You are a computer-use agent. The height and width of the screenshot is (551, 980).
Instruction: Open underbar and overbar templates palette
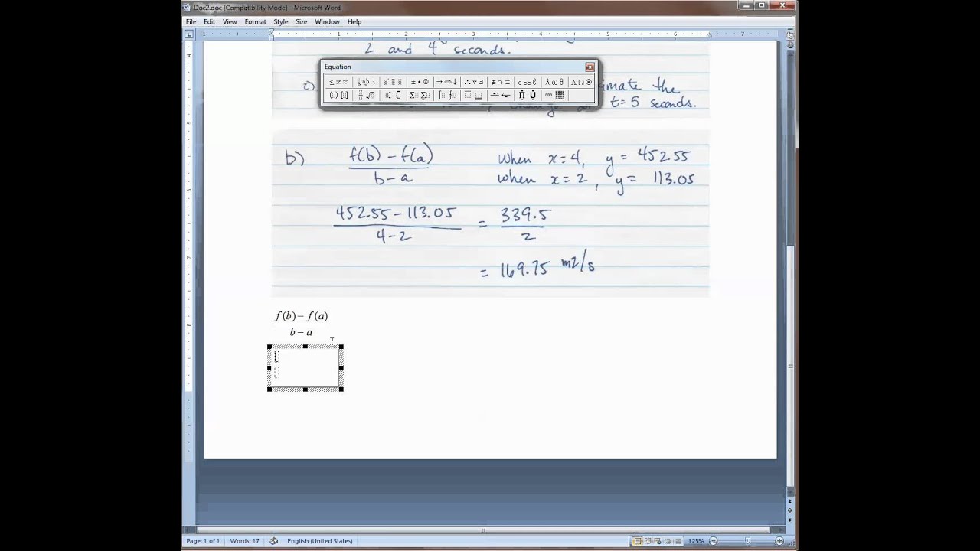pyautogui.click(x=474, y=95)
